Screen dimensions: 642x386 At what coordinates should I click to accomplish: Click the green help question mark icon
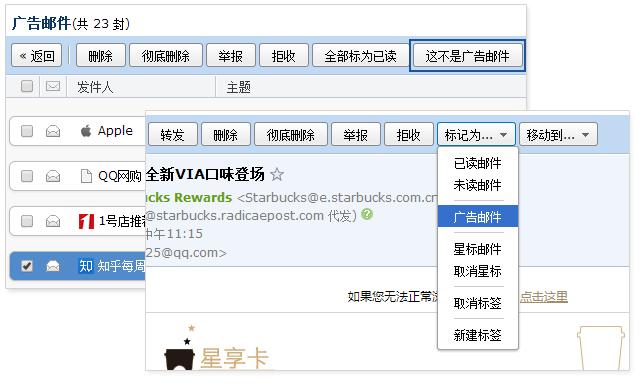click(367, 214)
